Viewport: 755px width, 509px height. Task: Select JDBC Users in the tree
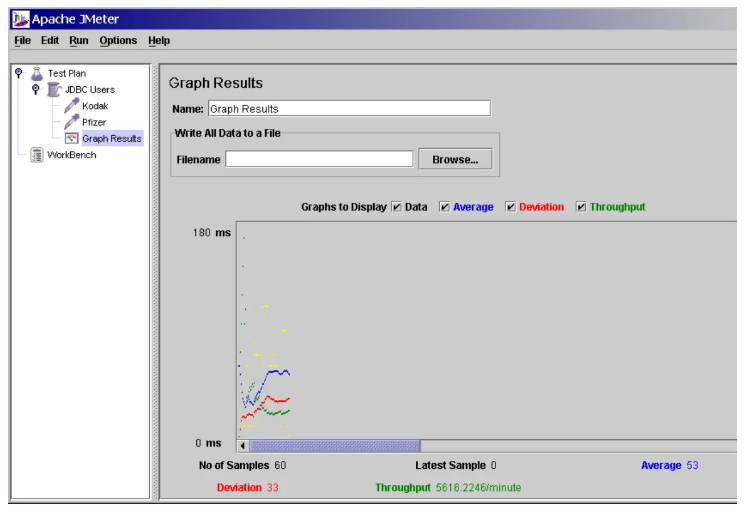(90, 90)
